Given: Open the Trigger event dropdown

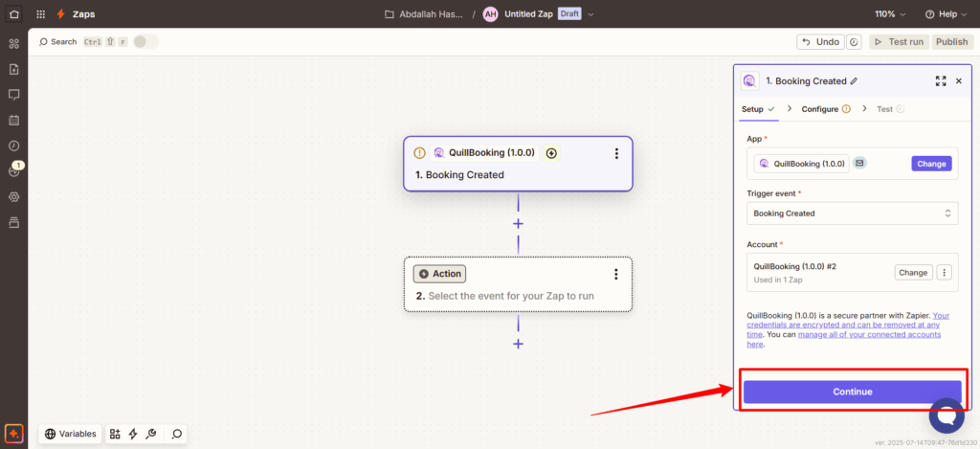Looking at the screenshot, I should click(851, 213).
